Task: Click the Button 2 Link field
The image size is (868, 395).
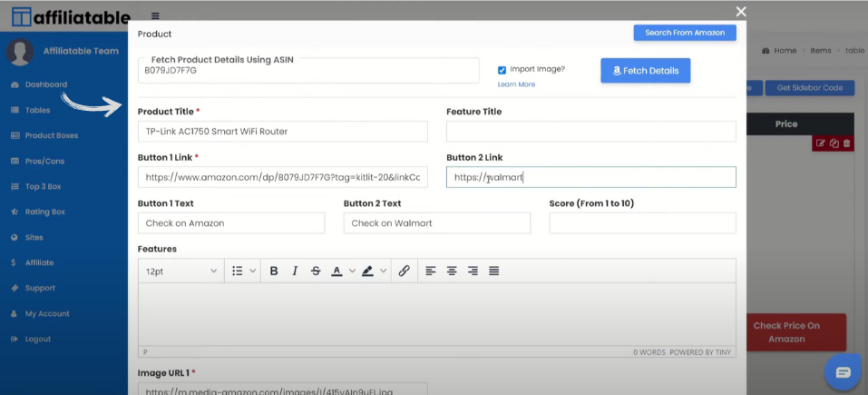Action: [591, 177]
